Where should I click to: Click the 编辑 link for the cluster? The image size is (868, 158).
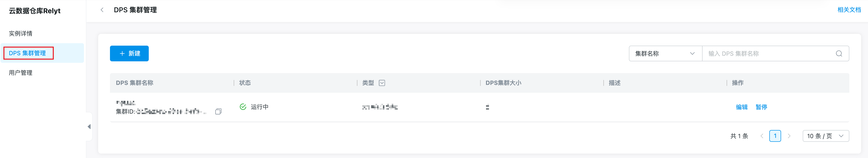point(741,107)
